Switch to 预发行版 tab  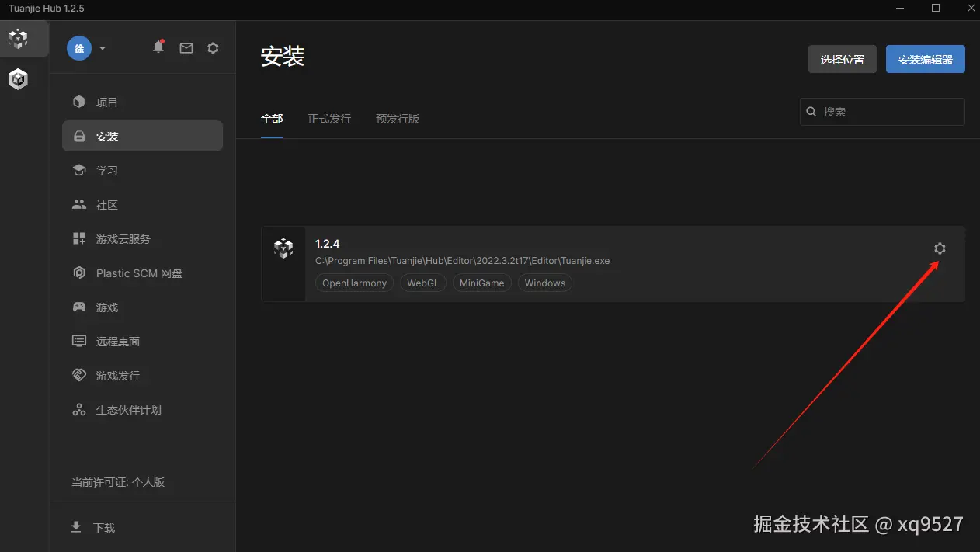pos(398,119)
